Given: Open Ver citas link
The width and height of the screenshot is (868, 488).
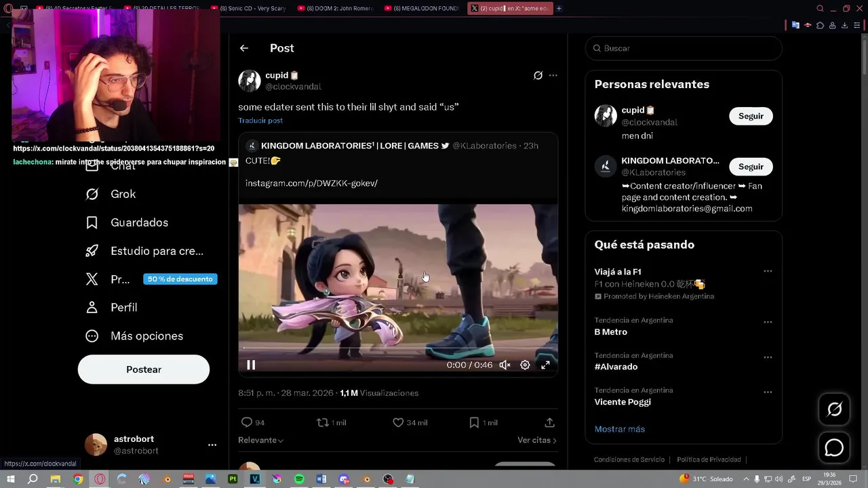Looking at the screenshot, I should 537,440.
